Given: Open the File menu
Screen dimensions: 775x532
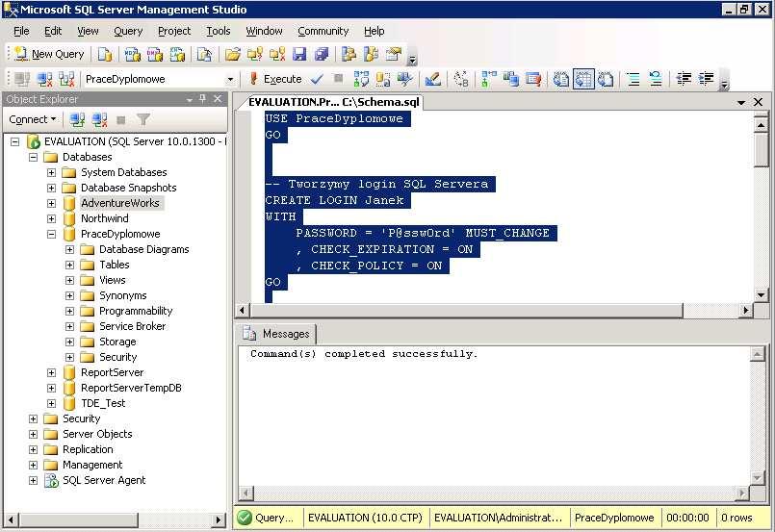Looking at the screenshot, I should point(21,31).
